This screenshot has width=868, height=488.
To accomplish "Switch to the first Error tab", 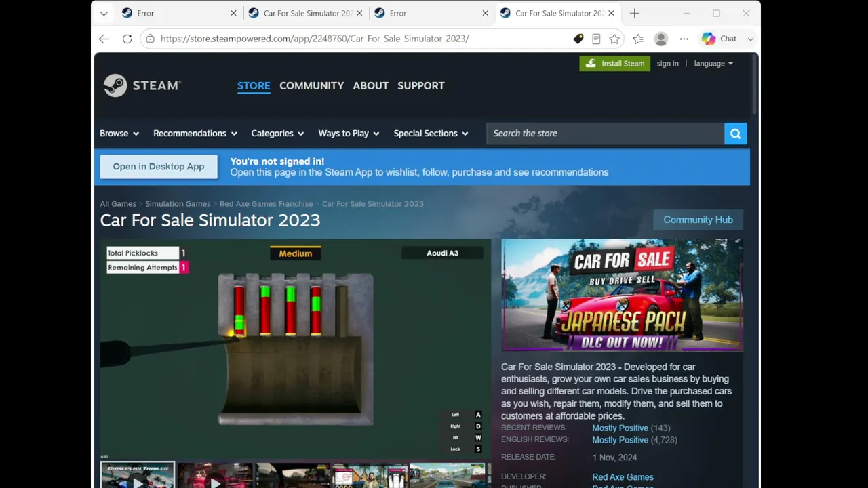I will coord(173,13).
